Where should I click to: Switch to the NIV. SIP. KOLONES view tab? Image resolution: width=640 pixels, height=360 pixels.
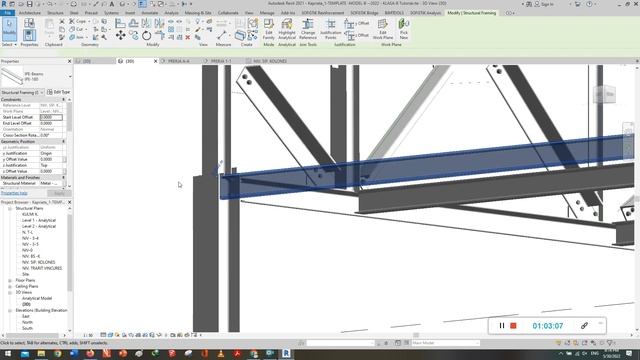click(x=270, y=61)
